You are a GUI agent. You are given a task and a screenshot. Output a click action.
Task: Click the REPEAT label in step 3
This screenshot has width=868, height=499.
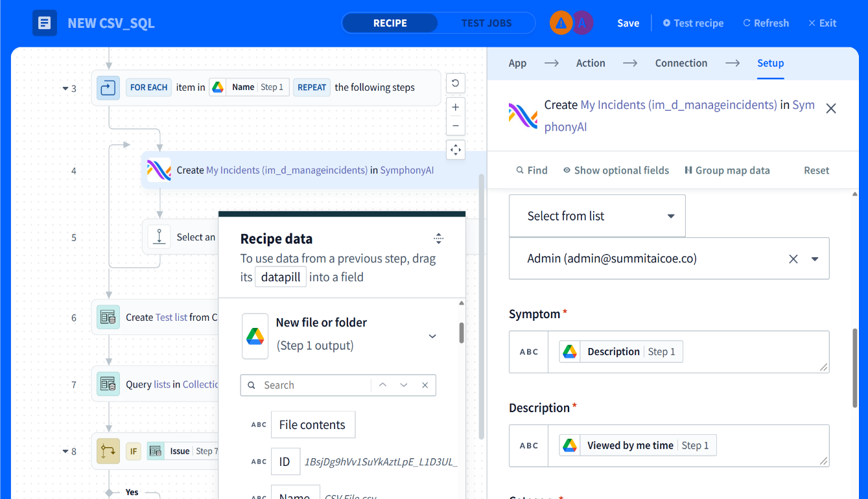312,87
